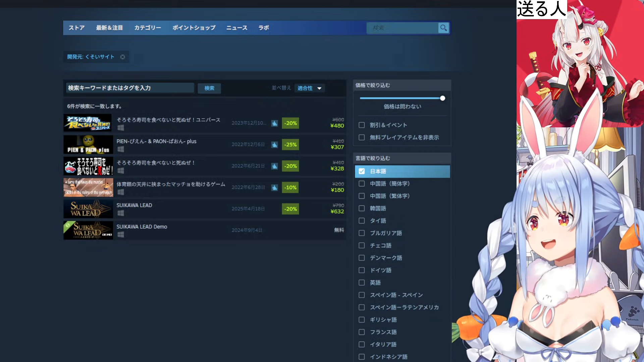Uncheck the 日本語 language filter
644x362 pixels.
[362, 171]
